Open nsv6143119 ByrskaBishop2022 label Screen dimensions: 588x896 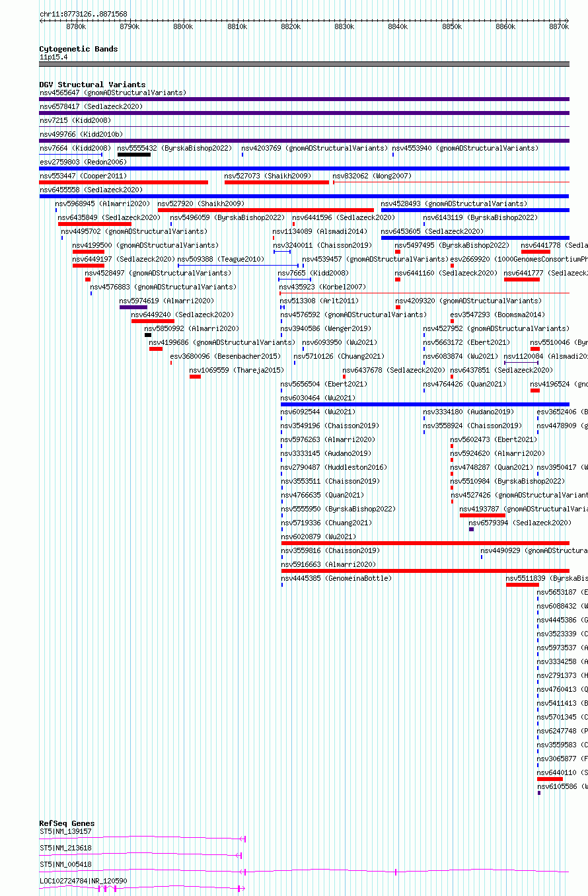click(x=481, y=217)
